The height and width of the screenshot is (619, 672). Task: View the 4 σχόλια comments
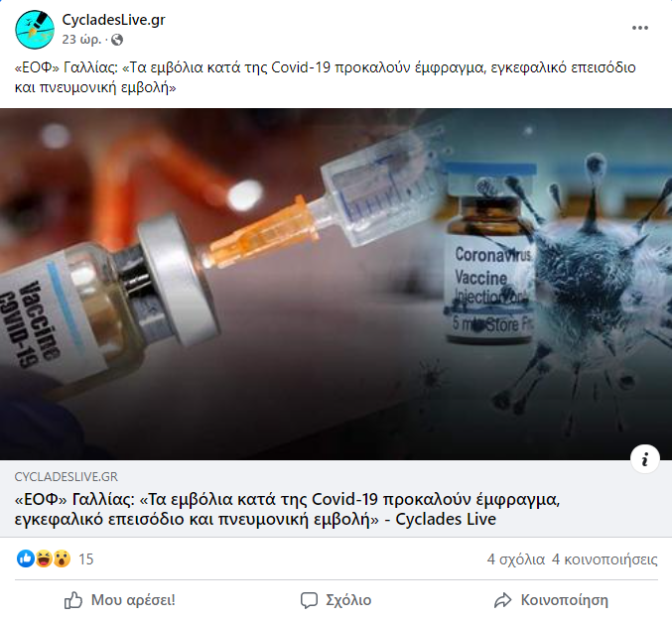[x=515, y=559]
